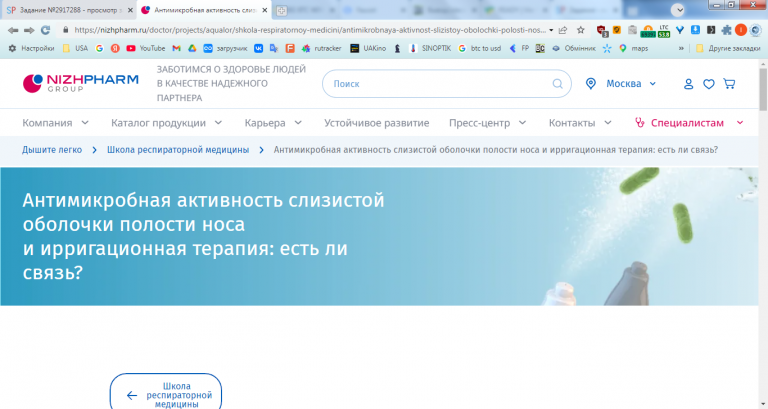Open favorites with the heart icon

point(709,84)
